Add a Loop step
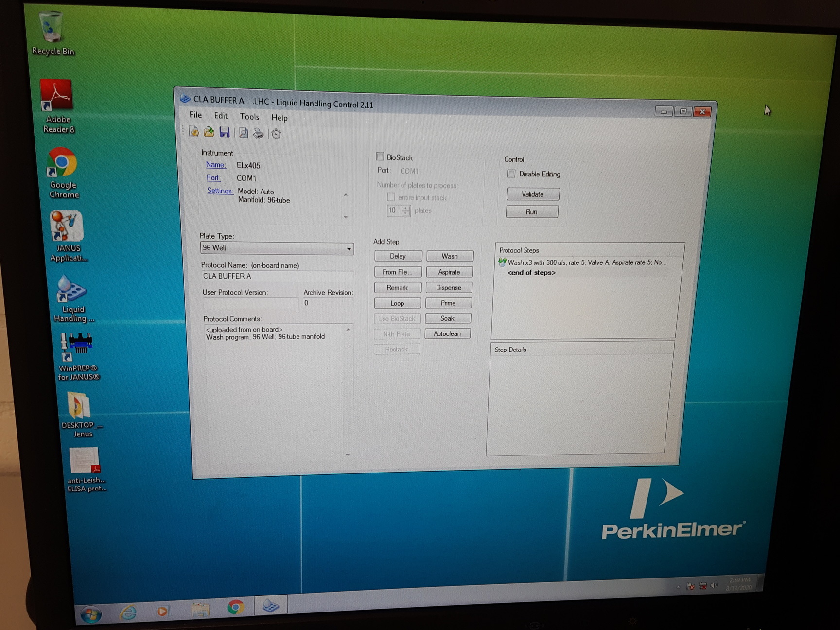This screenshot has width=840, height=630. click(397, 303)
